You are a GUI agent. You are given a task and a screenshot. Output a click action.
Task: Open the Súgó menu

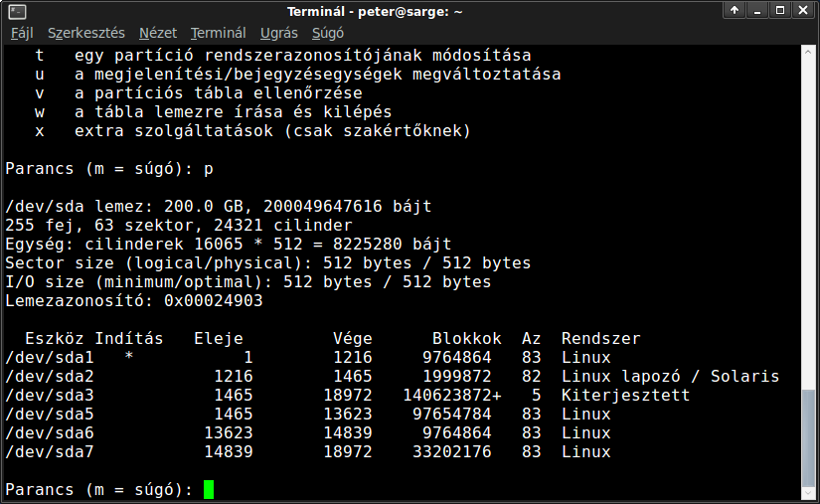(x=328, y=33)
